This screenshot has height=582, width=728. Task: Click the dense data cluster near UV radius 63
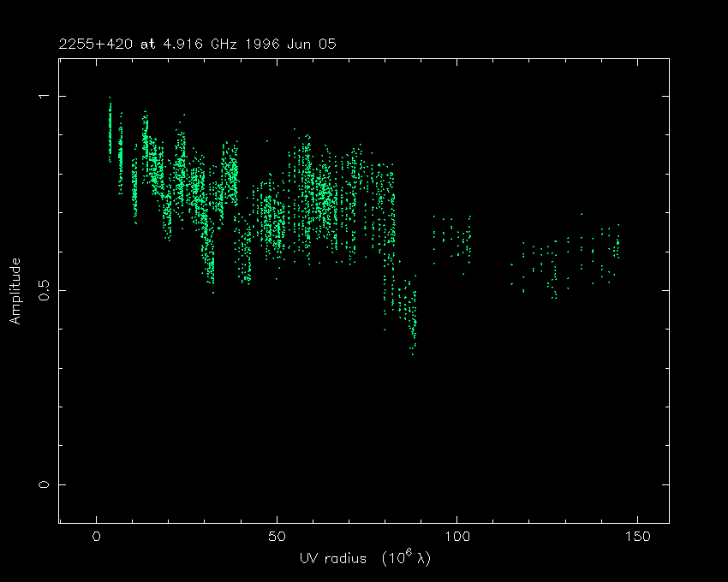323,195
